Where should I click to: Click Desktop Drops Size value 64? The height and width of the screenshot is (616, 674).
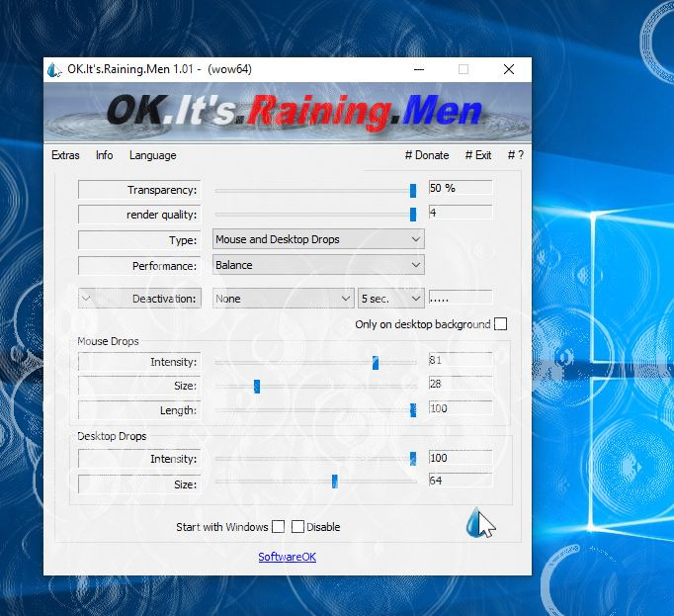(461, 481)
